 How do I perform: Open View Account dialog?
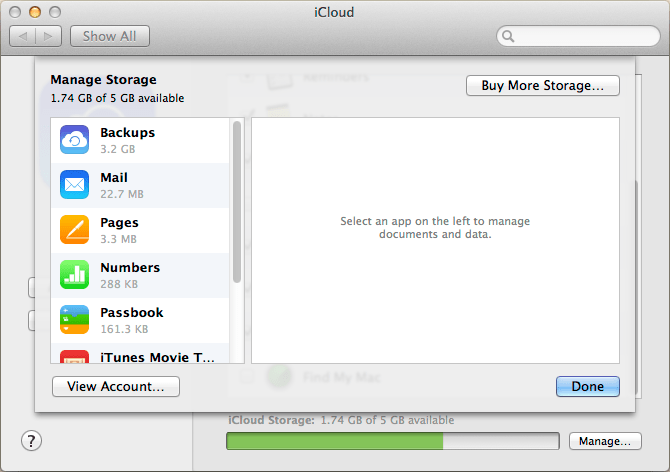point(116,387)
